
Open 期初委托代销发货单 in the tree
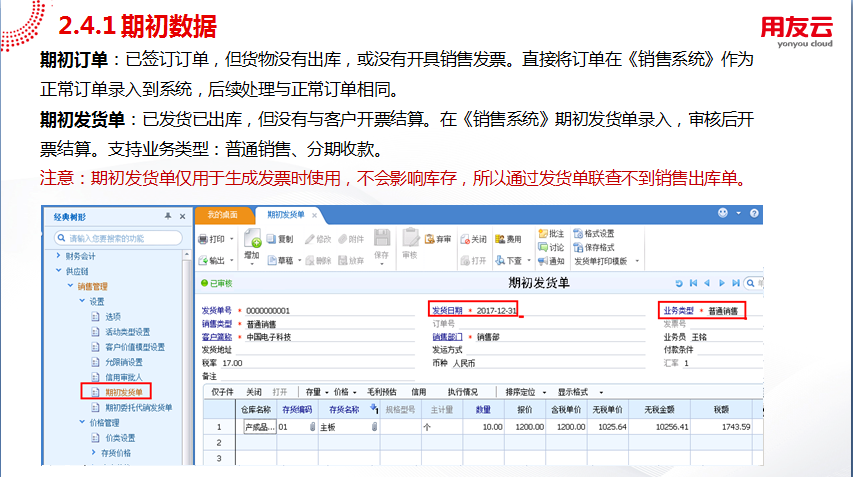click(x=138, y=408)
